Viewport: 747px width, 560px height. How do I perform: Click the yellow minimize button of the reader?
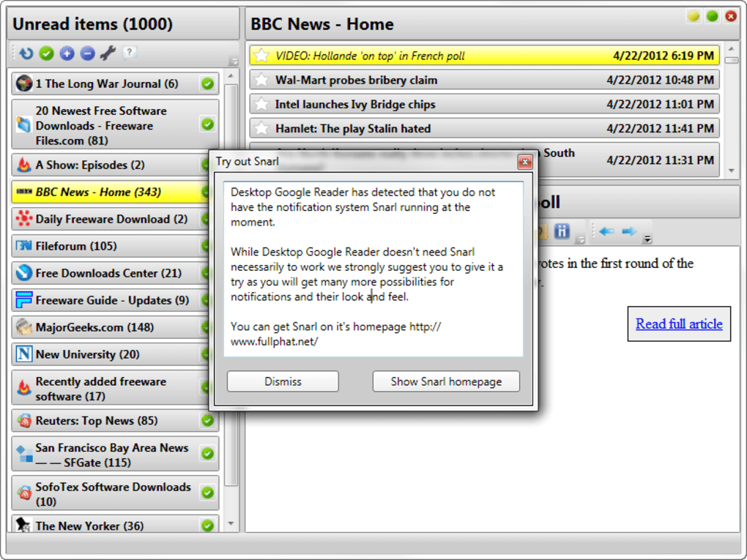[694, 17]
